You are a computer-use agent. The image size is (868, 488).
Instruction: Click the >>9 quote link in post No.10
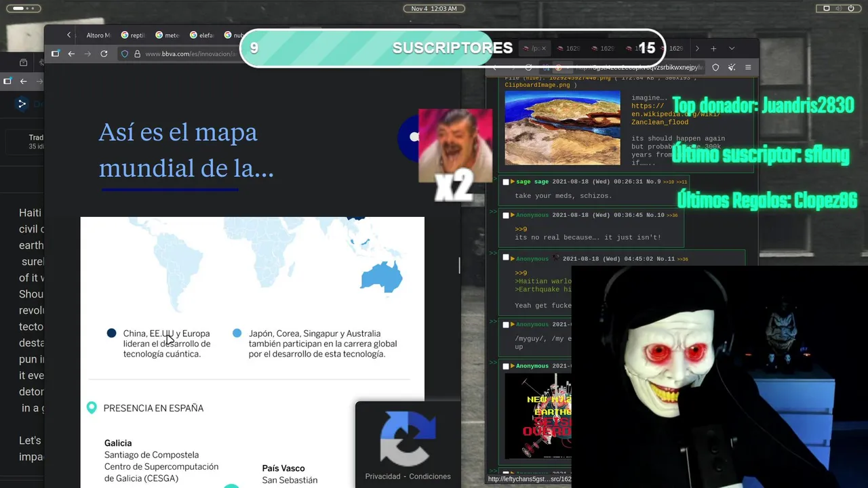[x=521, y=229]
